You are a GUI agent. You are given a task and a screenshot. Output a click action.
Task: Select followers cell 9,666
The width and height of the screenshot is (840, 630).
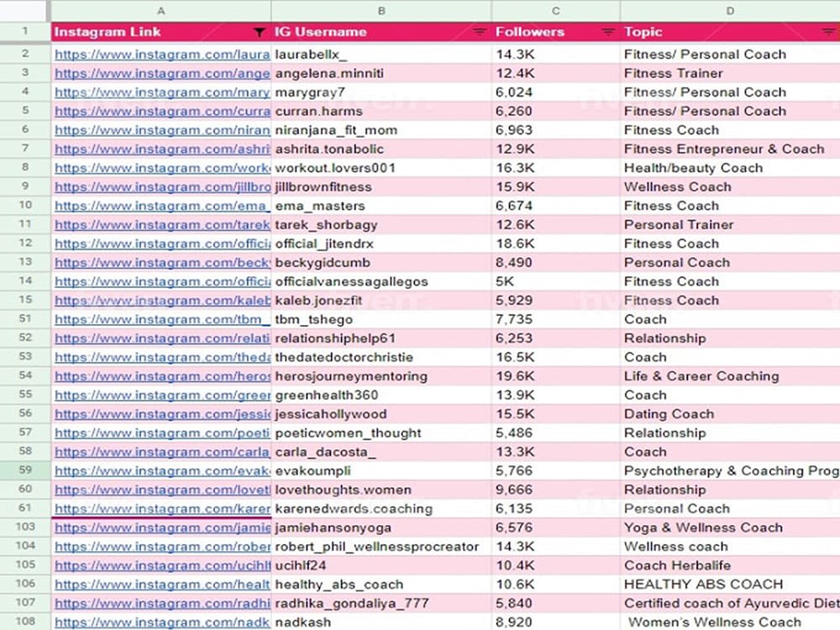pos(556,490)
